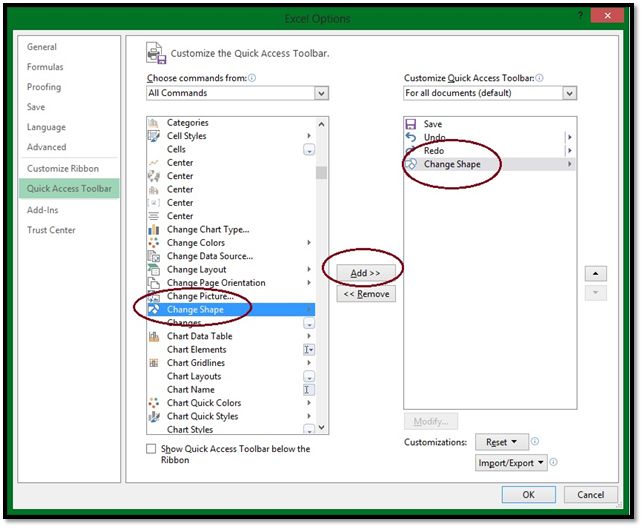Click the Change Page Orientation icon
This screenshot has height=528, width=643.
(154, 283)
